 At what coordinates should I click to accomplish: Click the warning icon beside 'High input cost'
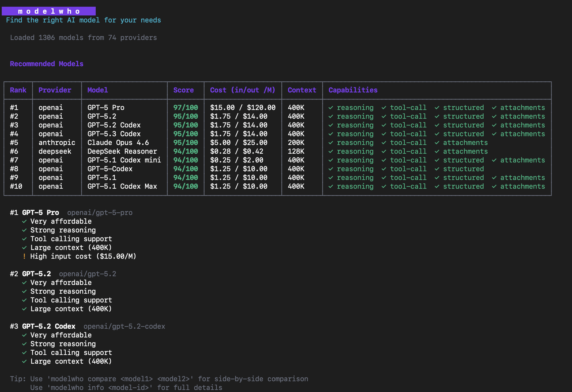point(24,256)
